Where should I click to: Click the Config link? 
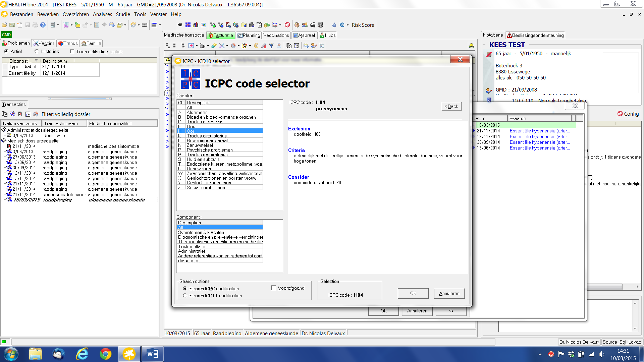pos(628,114)
